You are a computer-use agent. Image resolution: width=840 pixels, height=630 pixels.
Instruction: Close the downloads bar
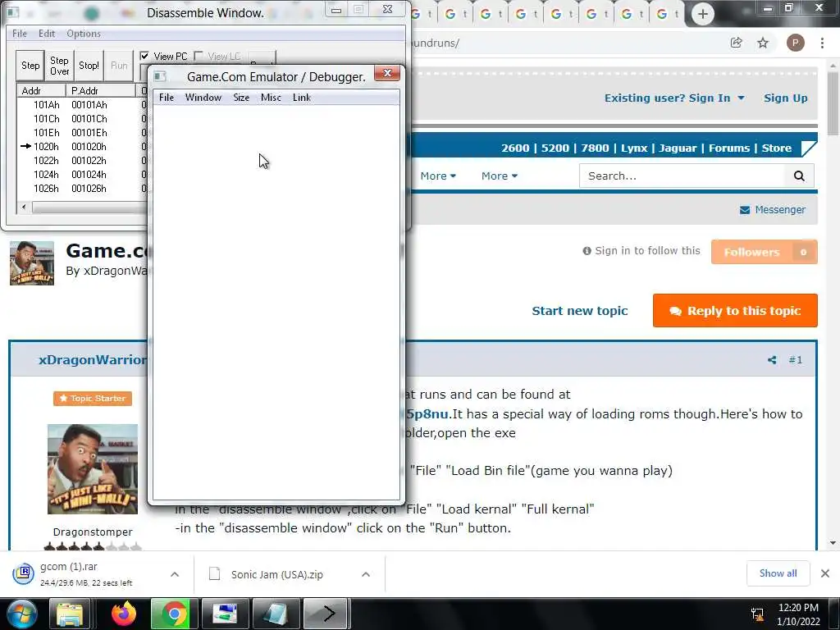point(825,573)
